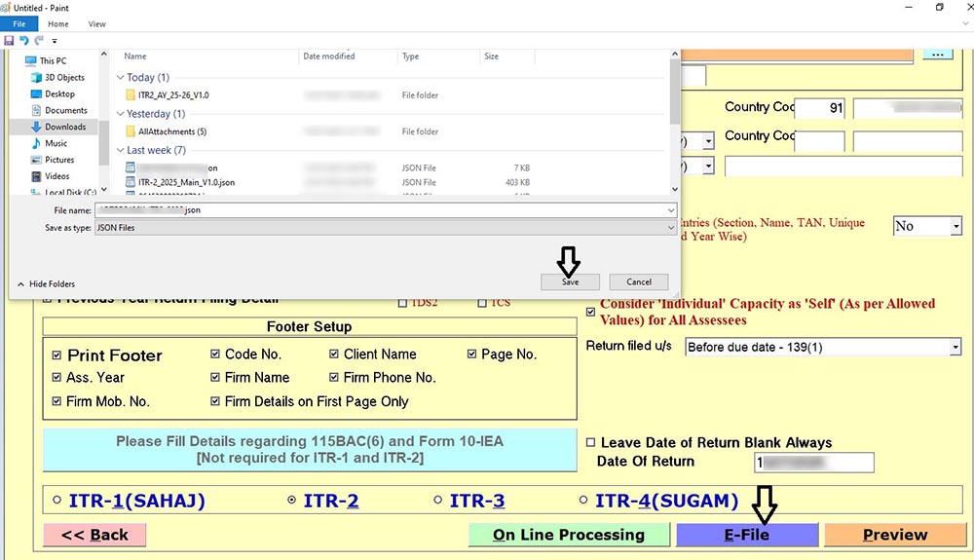The height and width of the screenshot is (560, 974).
Task: Select the ITR2_AY_25-26_V1.0 folder
Action: pos(173,95)
